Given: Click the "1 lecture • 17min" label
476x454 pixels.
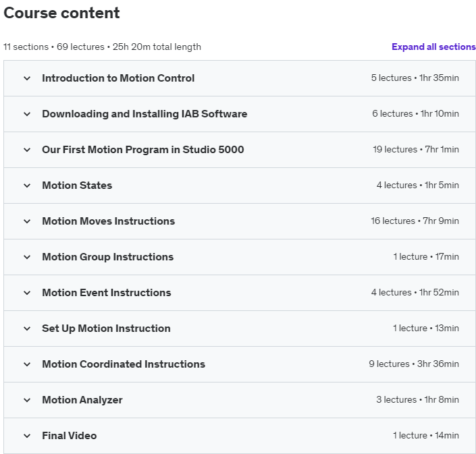Looking at the screenshot, I should [x=425, y=257].
